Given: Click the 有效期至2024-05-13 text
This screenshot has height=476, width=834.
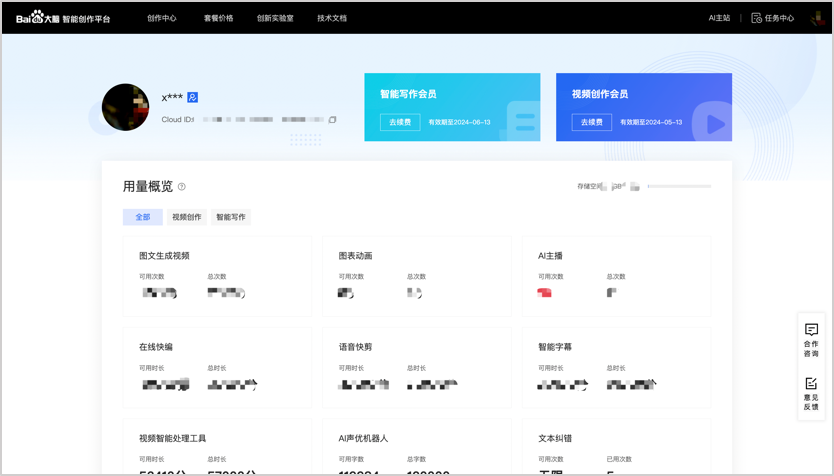Looking at the screenshot, I should tap(651, 122).
